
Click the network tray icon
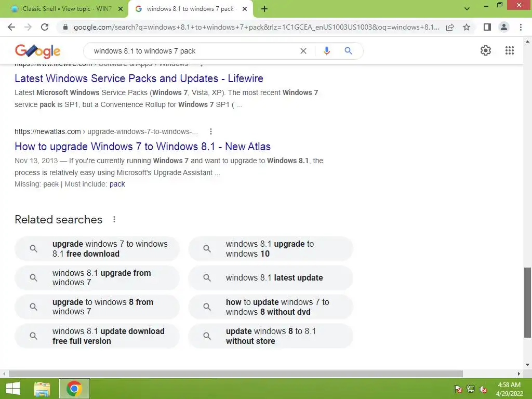[471, 389]
